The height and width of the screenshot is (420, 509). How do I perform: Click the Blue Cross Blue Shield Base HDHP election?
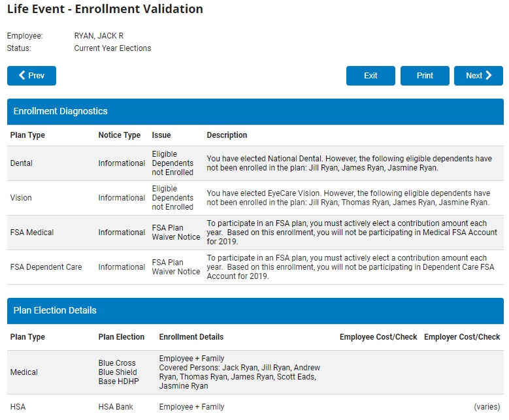pos(118,372)
